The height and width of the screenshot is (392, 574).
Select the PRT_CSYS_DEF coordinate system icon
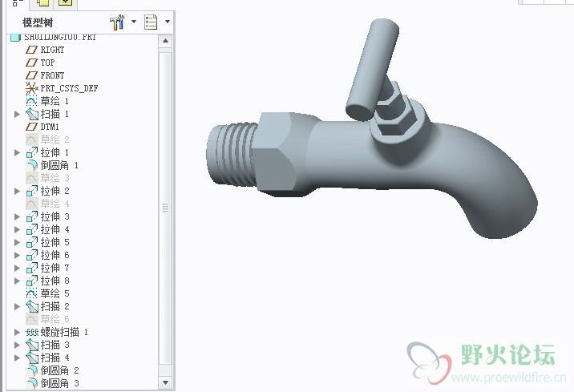[x=32, y=88]
